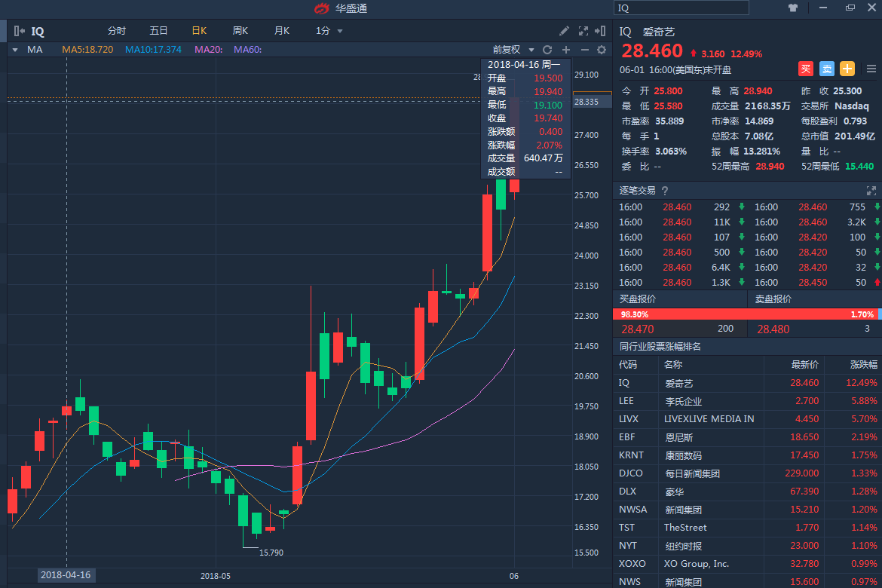Image resolution: width=882 pixels, height=588 pixels.
Task: Click the ask price 28.480
Action: pyautogui.click(x=773, y=329)
